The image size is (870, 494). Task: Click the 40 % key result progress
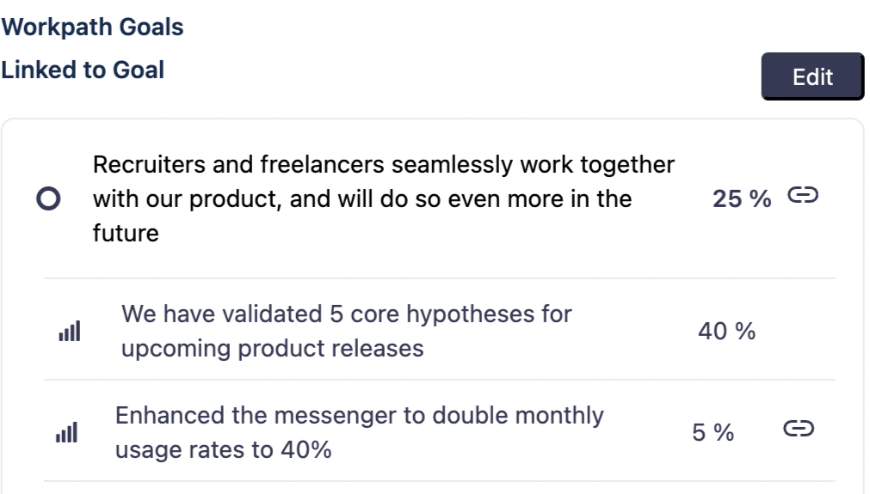pyautogui.click(x=726, y=332)
